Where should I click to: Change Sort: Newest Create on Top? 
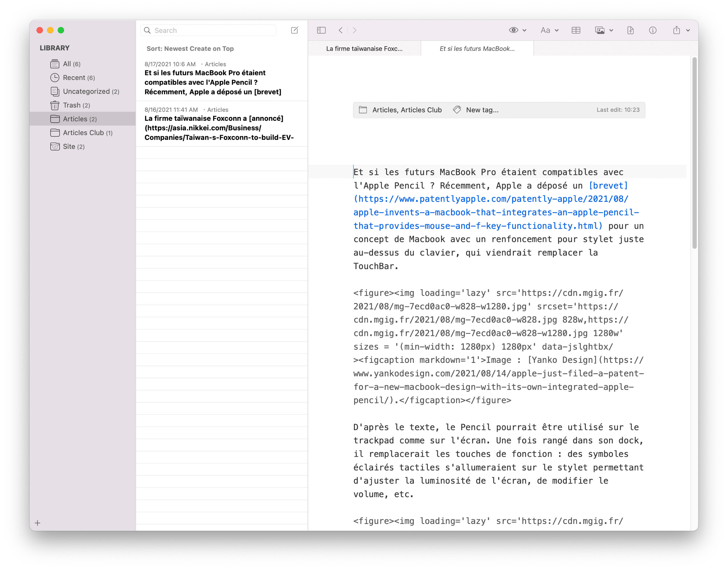[x=190, y=49]
